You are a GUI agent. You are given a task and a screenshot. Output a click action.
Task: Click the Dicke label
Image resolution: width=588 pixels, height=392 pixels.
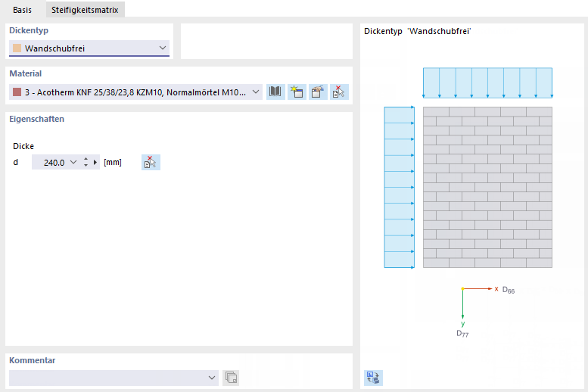(23, 146)
